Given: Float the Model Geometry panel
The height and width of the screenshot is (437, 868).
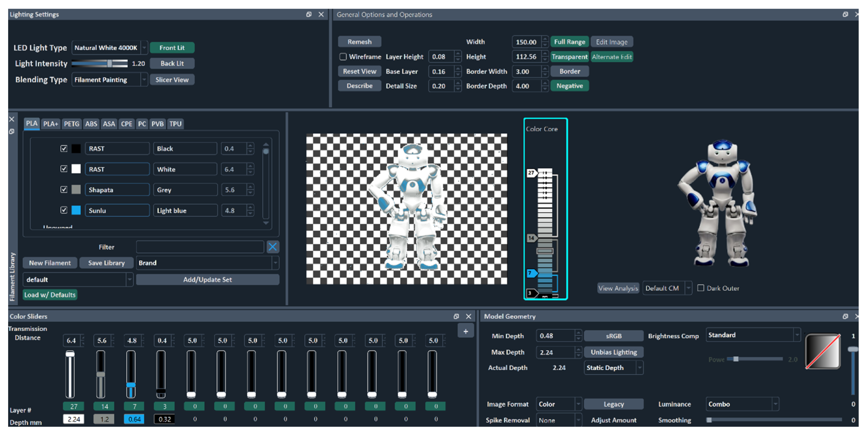Looking at the screenshot, I should 845,316.
